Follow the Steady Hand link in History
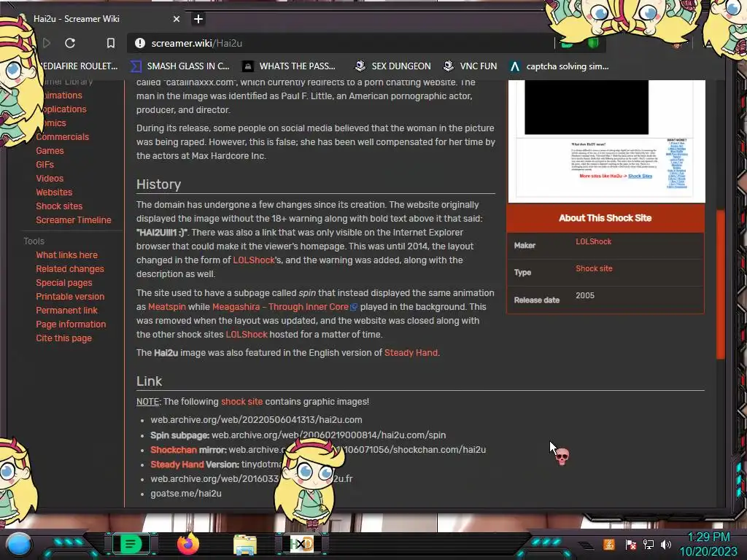The image size is (747, 560). [x=411, y=352]
